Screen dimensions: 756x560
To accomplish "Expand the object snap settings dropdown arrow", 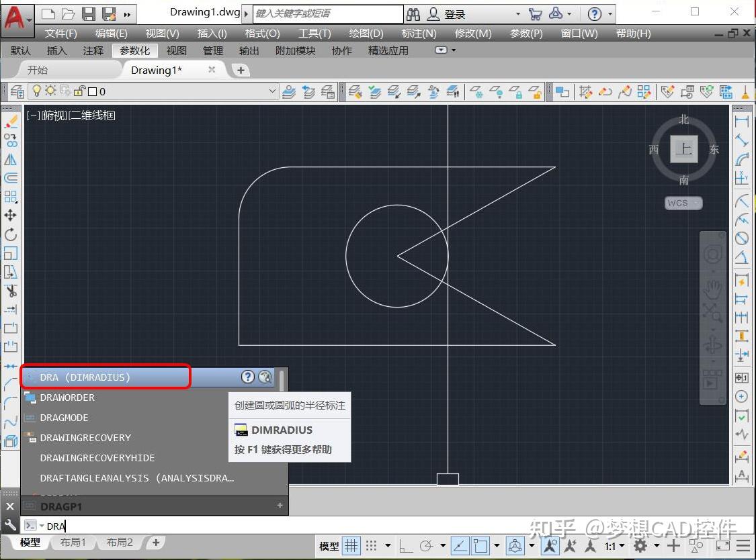I will pos(496,545).
